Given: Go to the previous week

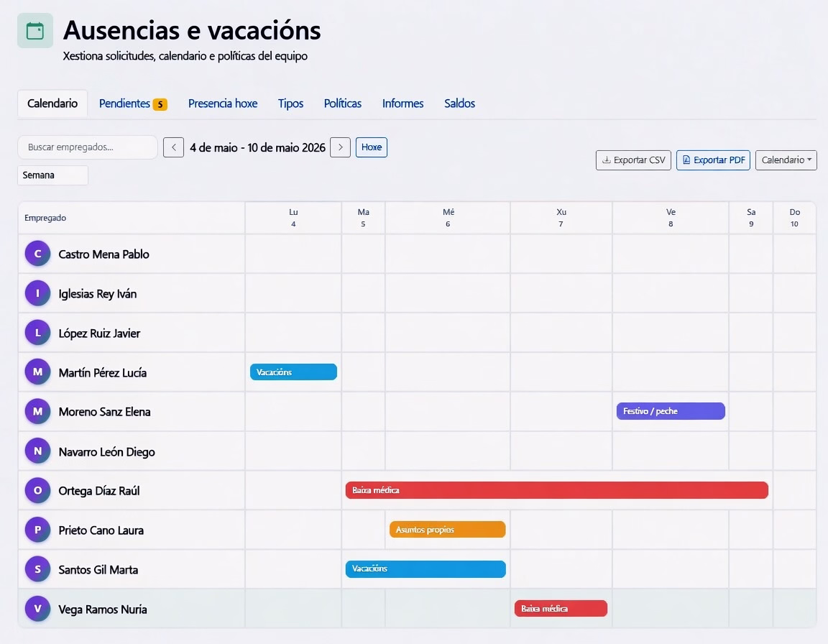Looking at the screenshot, I should click(x=173, y=147).
